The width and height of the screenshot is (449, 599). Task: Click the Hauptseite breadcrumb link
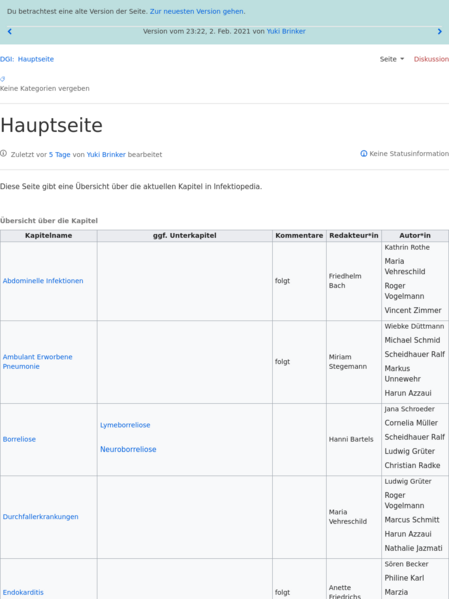pyautogui.click(x=36, y=59)
